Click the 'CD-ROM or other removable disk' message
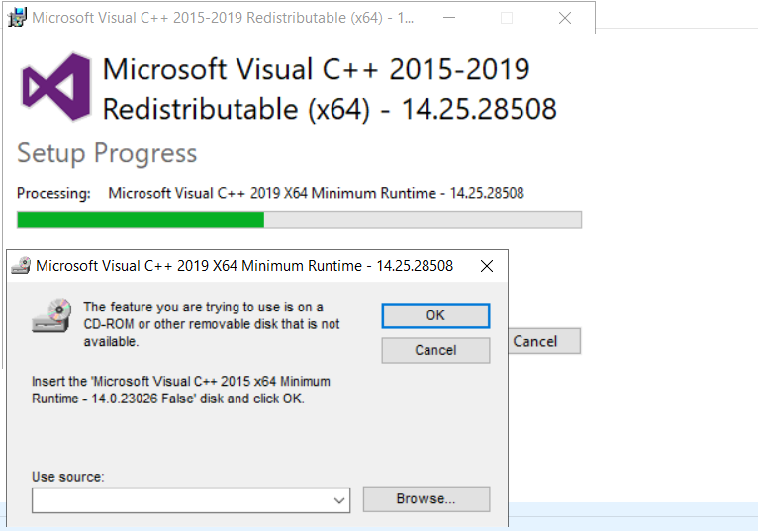Image resolution: width=758 pixels, height=532 pixels. click(211, 324)
